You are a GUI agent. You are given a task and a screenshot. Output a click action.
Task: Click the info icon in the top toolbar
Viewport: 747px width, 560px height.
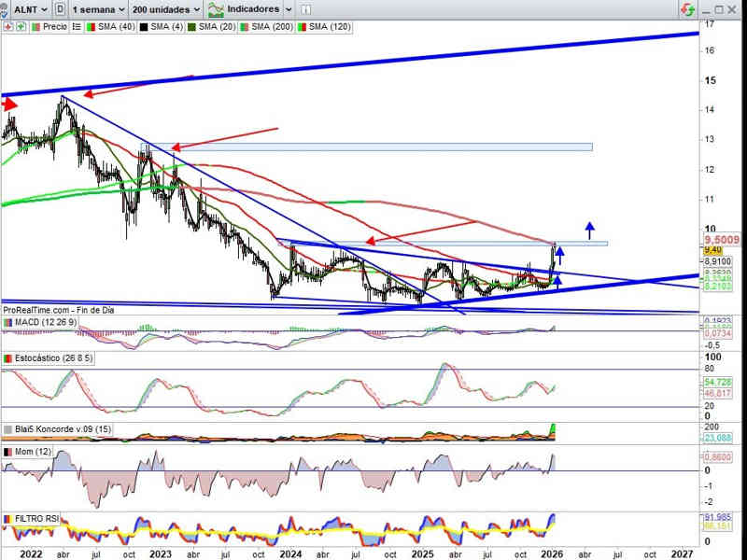(x=307, y=9)
